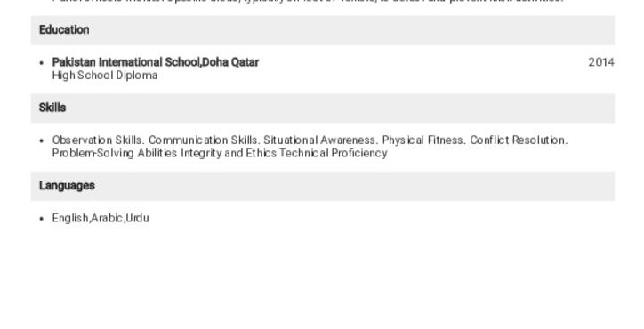This screenshot has height=329, width=644.
Task: Click the partially visible top text line
Action: click(x=308, y=1)
